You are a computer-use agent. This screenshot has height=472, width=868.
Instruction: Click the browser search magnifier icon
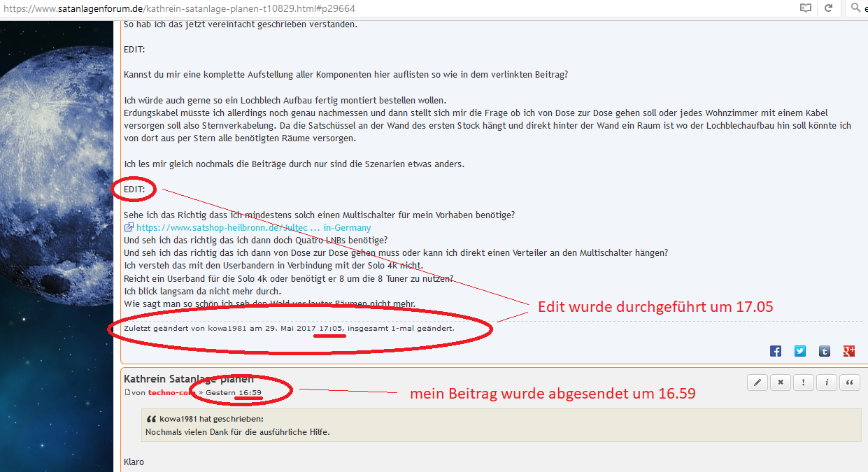(855, 8)
